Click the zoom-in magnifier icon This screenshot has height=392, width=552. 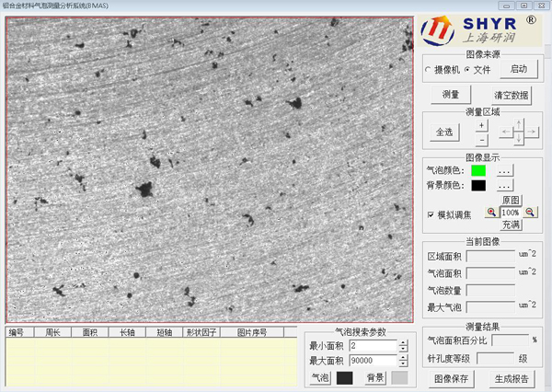[x=492, y=212]
